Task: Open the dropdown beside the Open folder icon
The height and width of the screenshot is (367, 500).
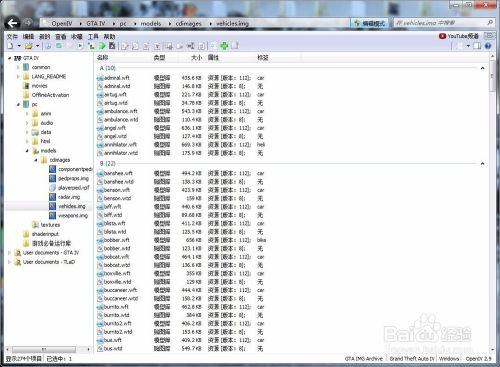Action: tap(37, 46)
